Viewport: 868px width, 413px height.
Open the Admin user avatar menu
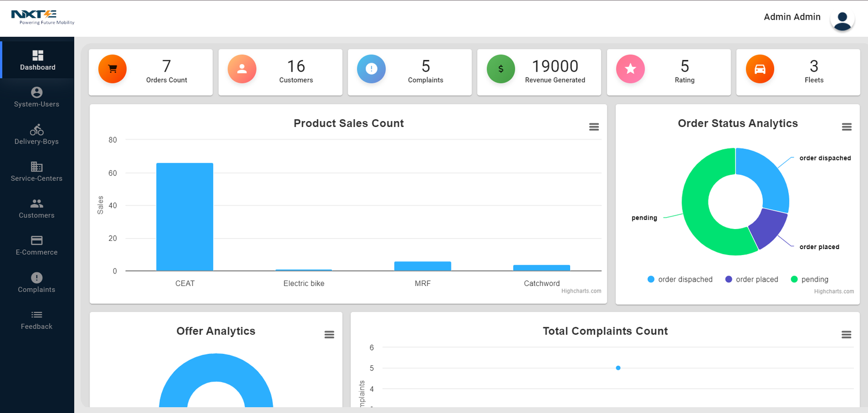click(x=842, y=20)
